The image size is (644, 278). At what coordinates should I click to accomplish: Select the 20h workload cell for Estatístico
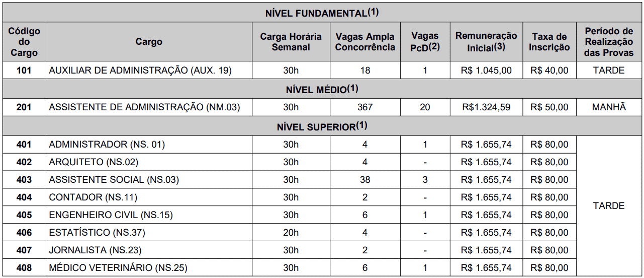point(291,233)
